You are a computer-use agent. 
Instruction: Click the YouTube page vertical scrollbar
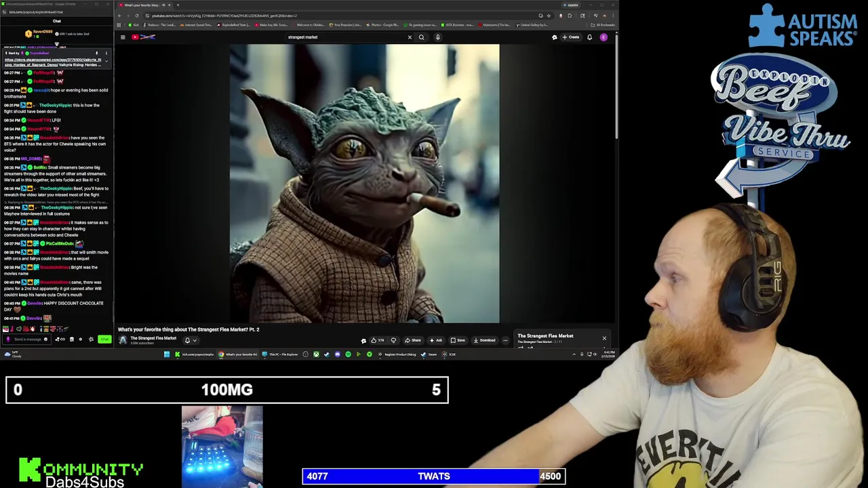(x=616, y=88)
